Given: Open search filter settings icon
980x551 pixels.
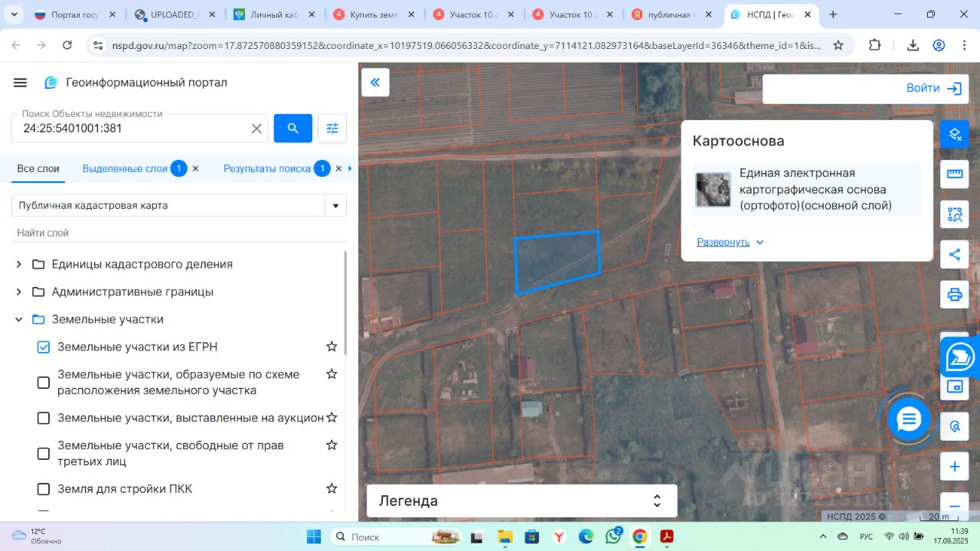Looking at the screenshot, I should tap(332, 129).
